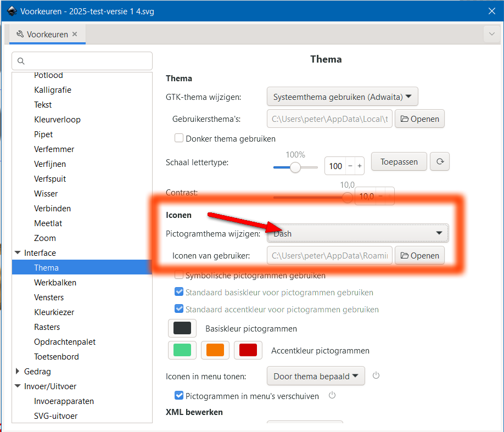
Task: Click the reset font scale refresh icon
Action: coord(439,162)
